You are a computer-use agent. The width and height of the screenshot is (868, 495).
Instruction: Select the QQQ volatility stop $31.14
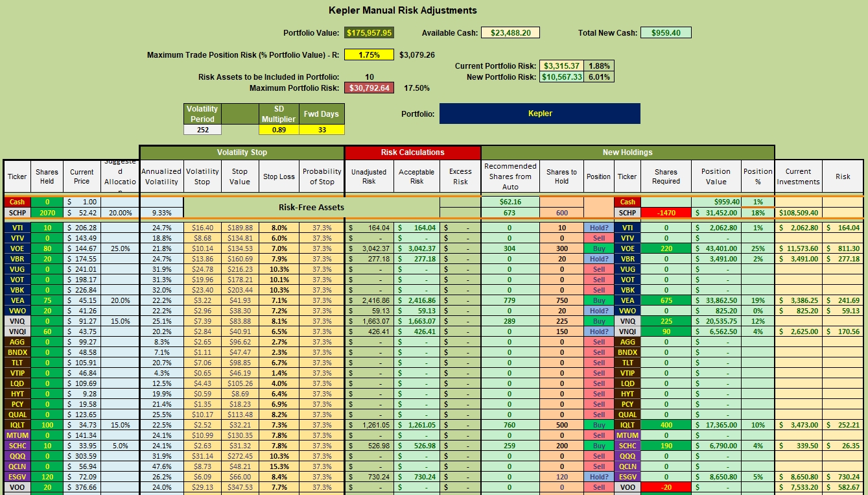[202, 456]
